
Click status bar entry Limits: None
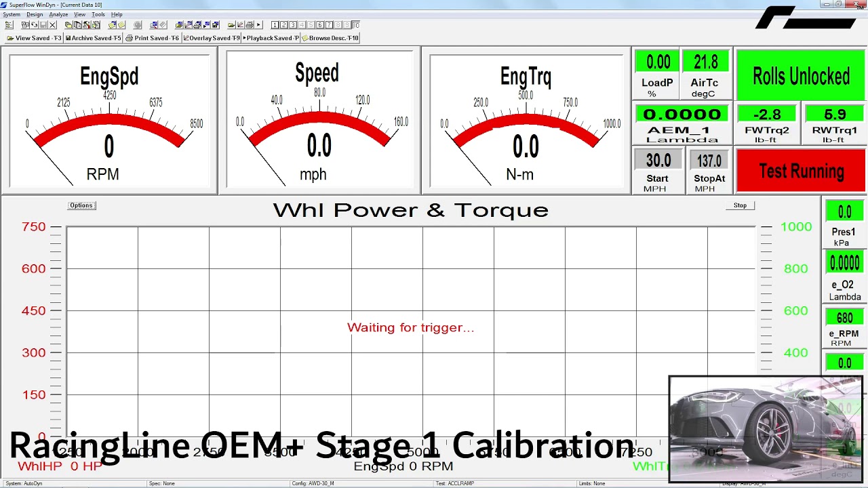coord(591,484)
